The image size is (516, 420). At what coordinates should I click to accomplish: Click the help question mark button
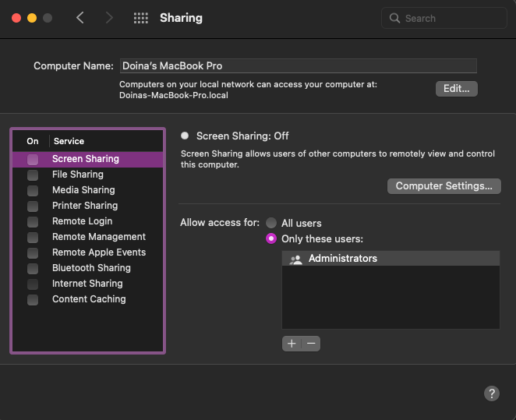point(491,394)
